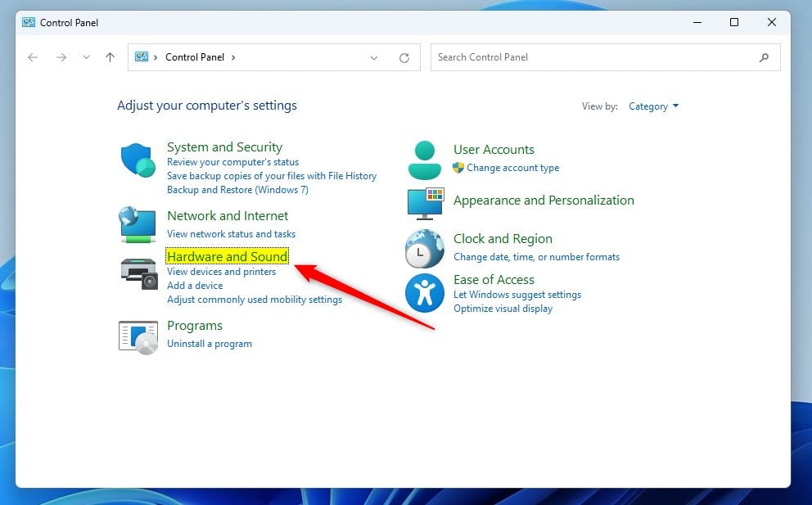Open the View by Category dropdown

pos(653,106)
